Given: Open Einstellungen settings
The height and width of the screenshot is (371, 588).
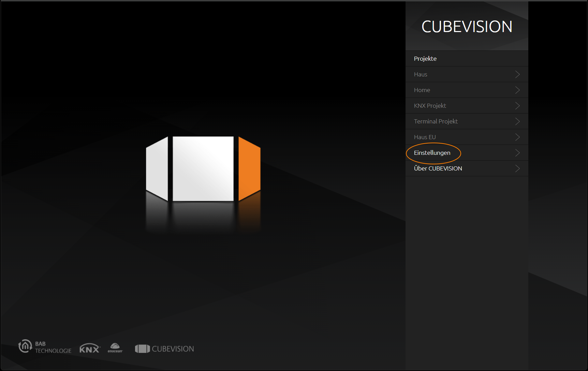Looking at the screenshot, I should [x=467, y=153].
